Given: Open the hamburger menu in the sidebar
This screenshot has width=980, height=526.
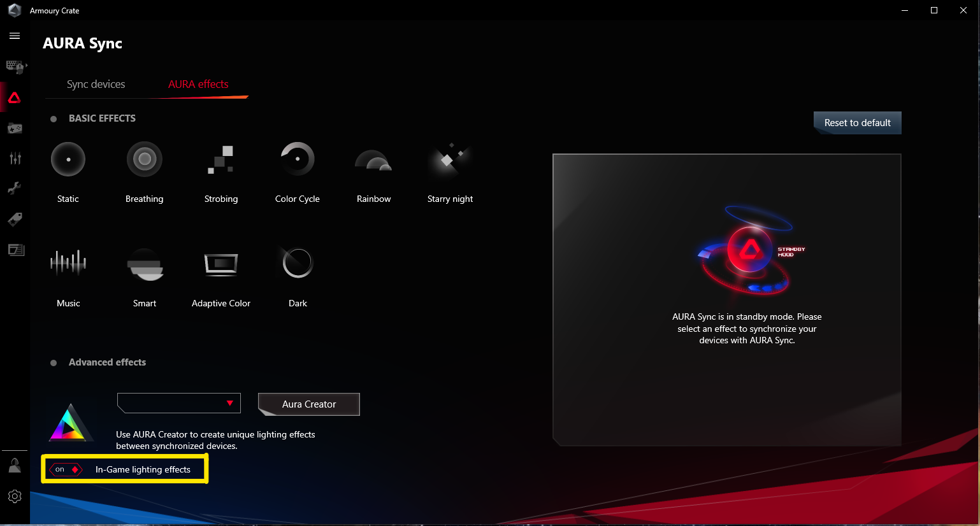Looking at the screenshot, I should [x=15, y=36].
